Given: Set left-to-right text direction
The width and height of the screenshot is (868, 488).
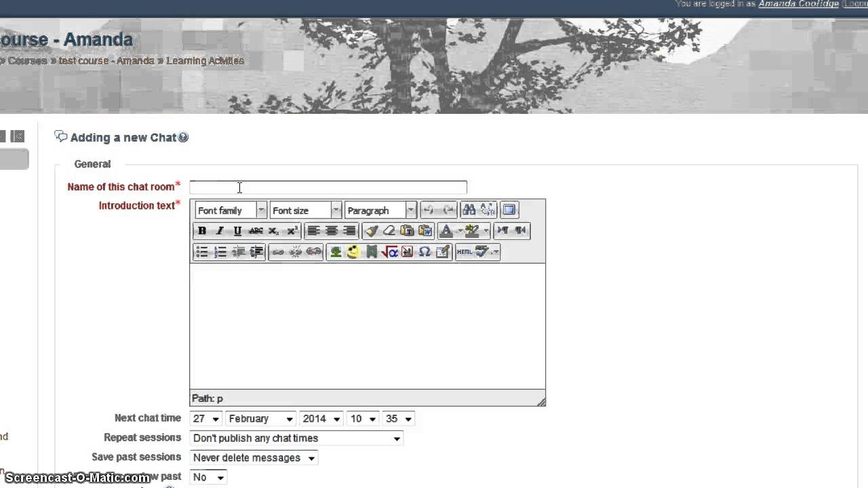Looking at the screenshot, I should [502, 231].
